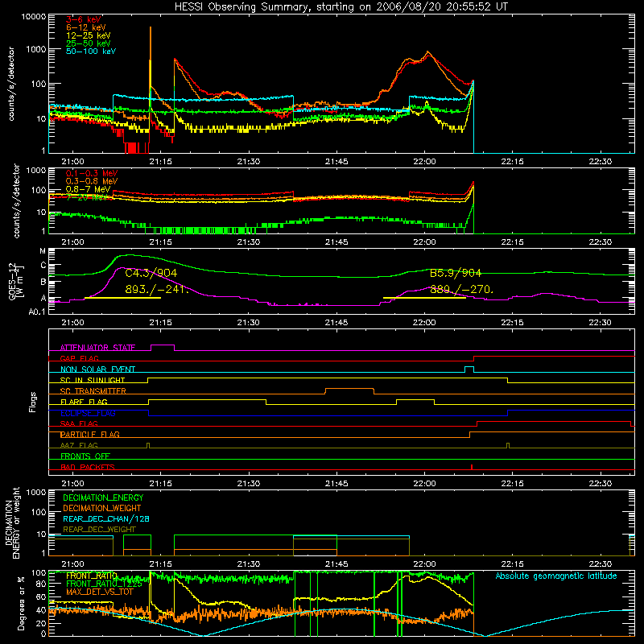Click the 893./-241. position annotation
Image resolution: width=644 pixels, height=644 pixels.
coord(157,290)
